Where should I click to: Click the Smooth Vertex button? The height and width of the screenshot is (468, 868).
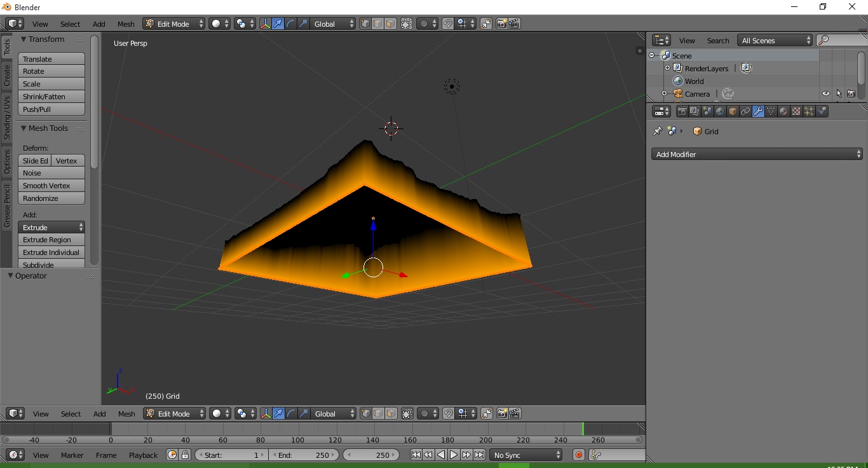click(47, 185)
